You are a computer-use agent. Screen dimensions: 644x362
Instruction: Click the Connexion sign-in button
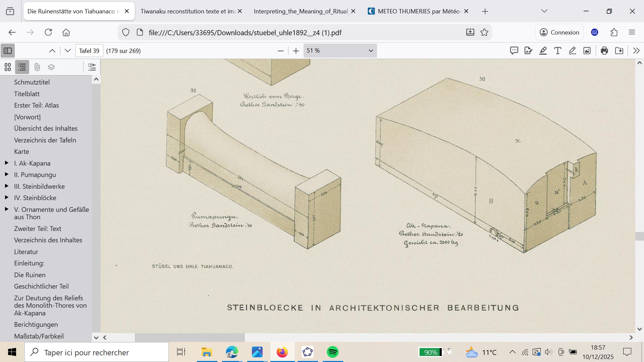(x=559, y=33)
